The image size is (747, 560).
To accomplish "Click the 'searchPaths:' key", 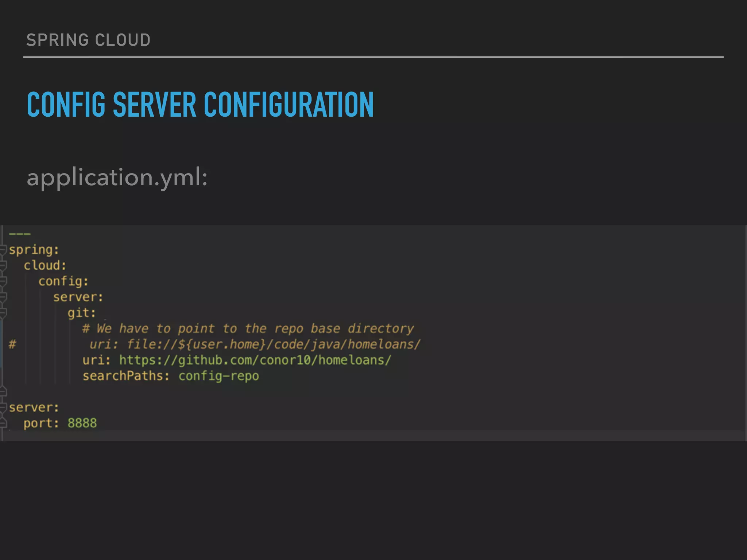I will 126,376.
